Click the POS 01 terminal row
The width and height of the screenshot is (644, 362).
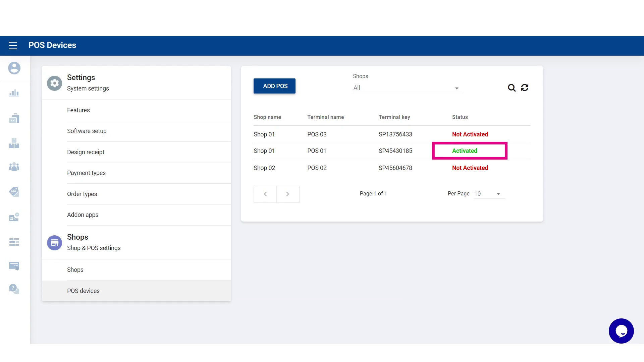tap(317, 151)
